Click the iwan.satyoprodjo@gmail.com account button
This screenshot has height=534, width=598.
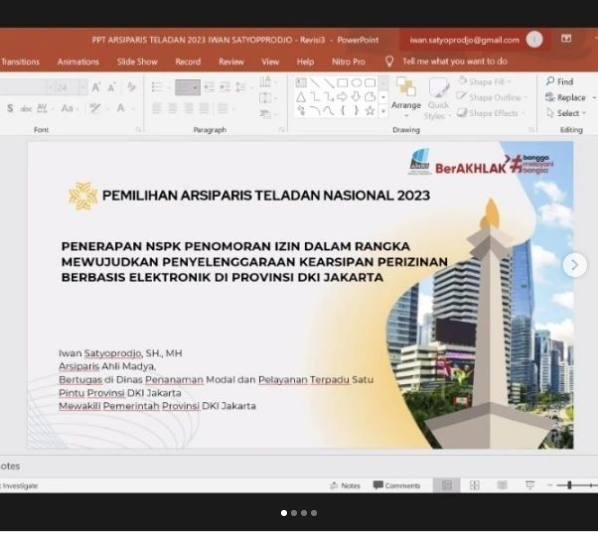(475, 40)
